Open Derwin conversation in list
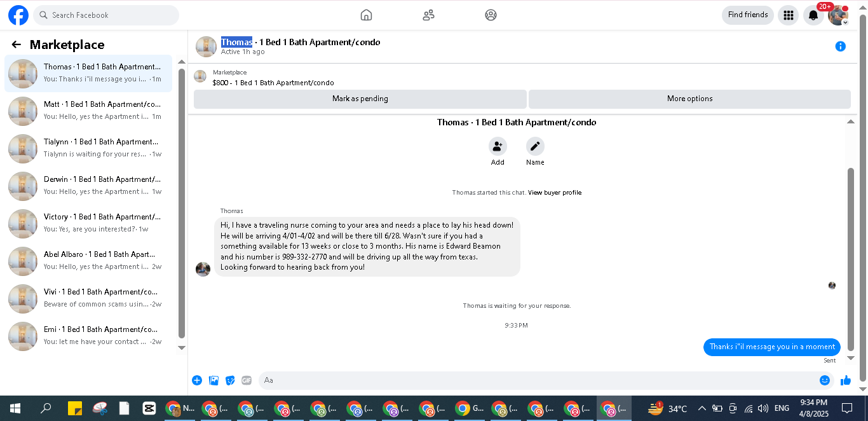This screenshot has width=868, height=421. [88, 186]
